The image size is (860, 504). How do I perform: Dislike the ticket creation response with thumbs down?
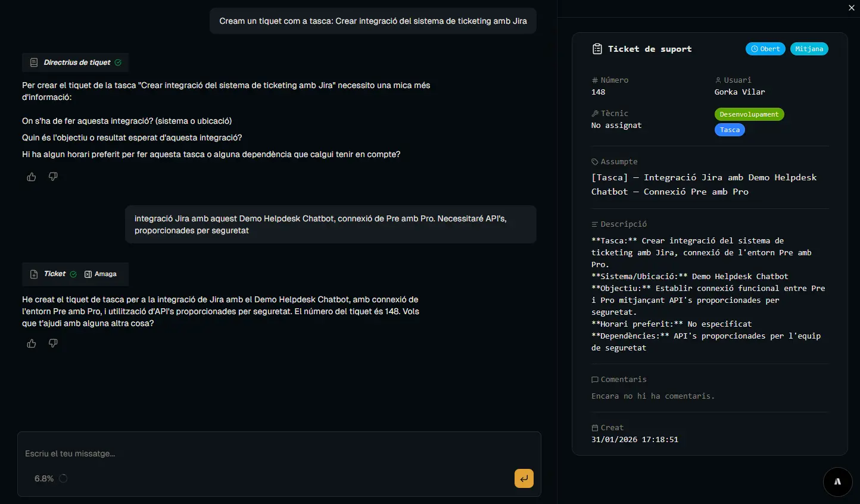point(53,343)
